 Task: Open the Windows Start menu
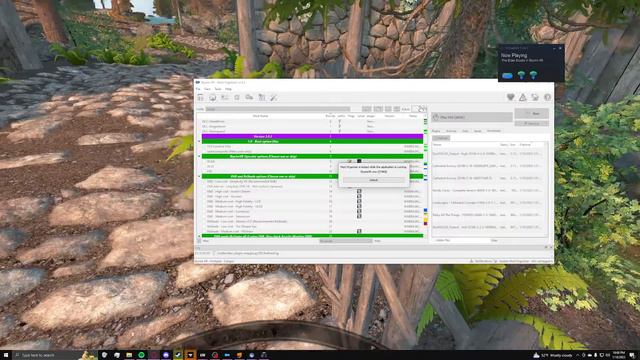coord(6,355)
